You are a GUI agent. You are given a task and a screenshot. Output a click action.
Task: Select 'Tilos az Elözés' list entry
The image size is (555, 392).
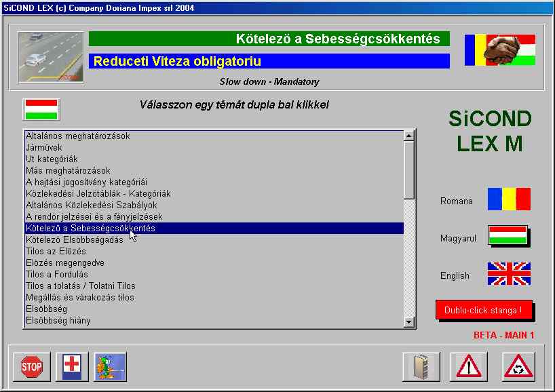coord(214,251)
